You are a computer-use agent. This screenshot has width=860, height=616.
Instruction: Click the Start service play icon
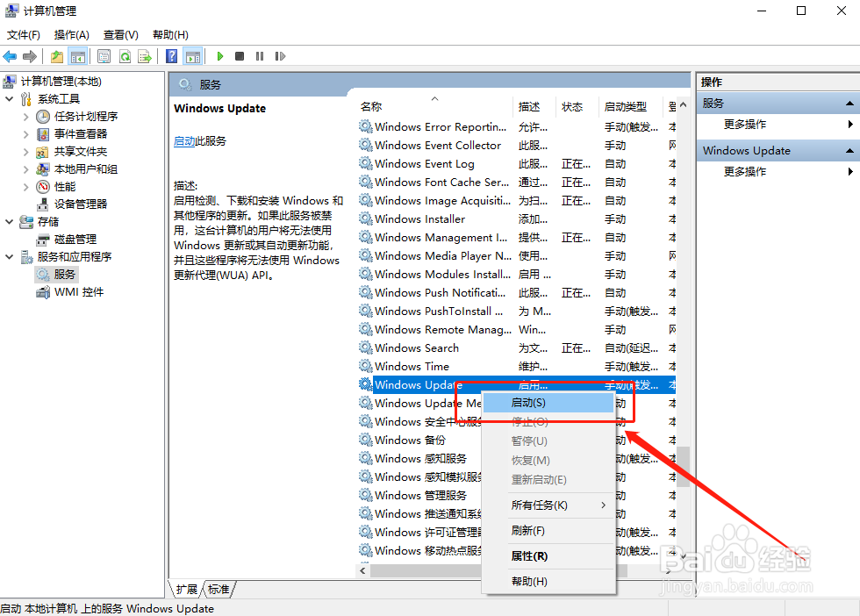pyautogui.click(x=220, y=56)
